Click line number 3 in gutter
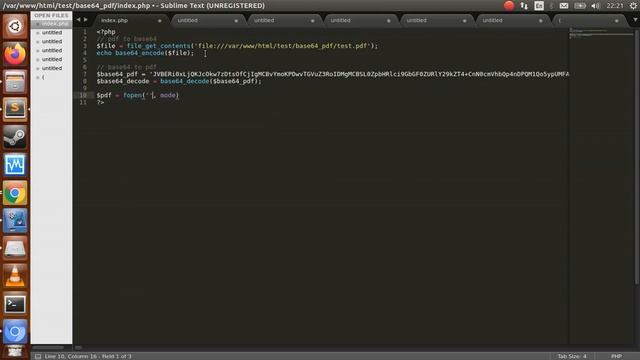 coord(84,46)
